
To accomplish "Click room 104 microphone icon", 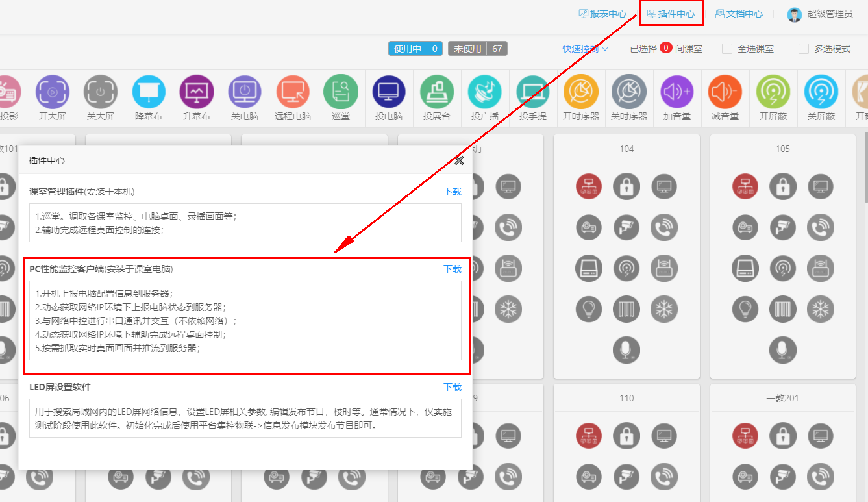I will 626,349.
